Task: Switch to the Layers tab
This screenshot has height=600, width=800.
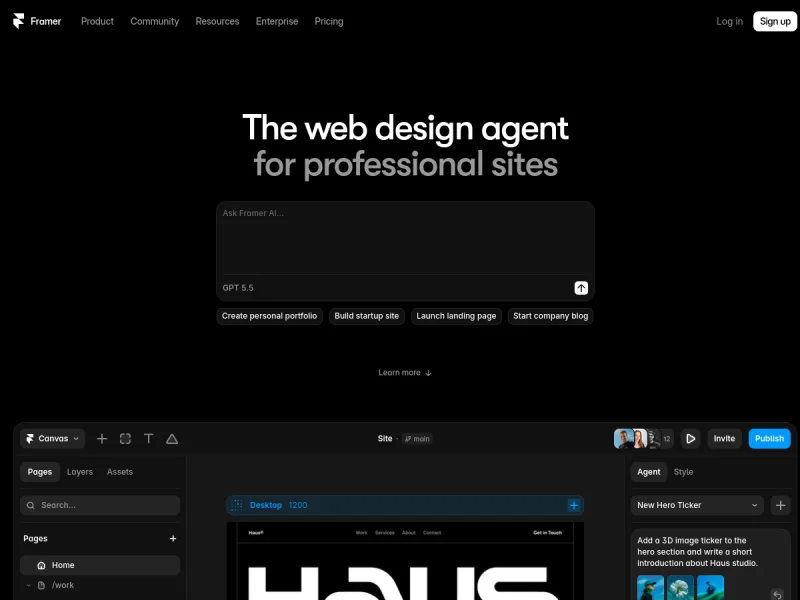Action: point(80,472)
